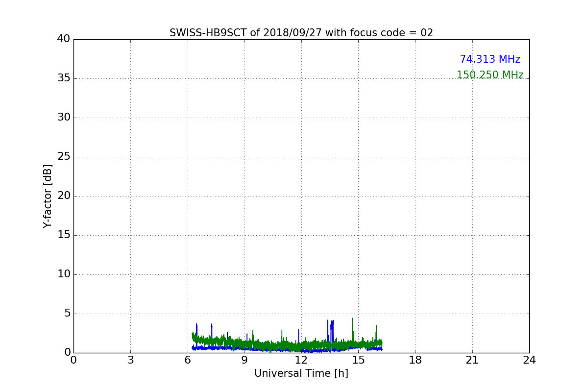This screenshot has height=392, width=588.
Task: Click the y-axis tick label 40
Action: point(64,39)
